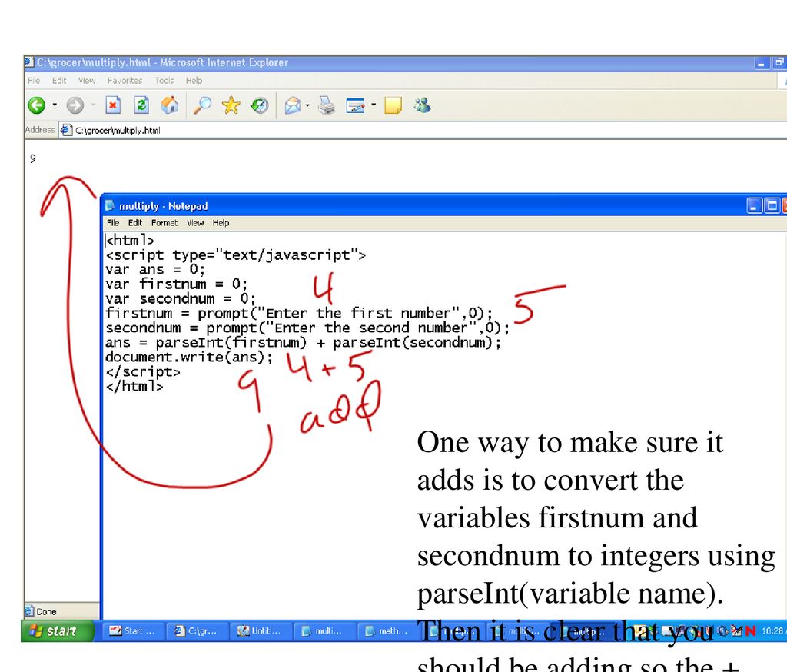
Task: Open the File menu in Internet Explorer
Action: coord(34,81)
